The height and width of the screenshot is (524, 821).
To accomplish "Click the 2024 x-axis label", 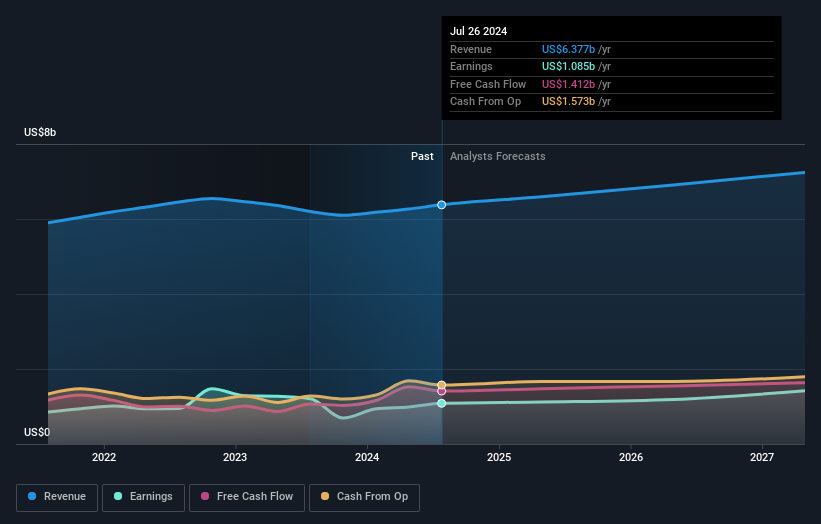I will [367, 457].
